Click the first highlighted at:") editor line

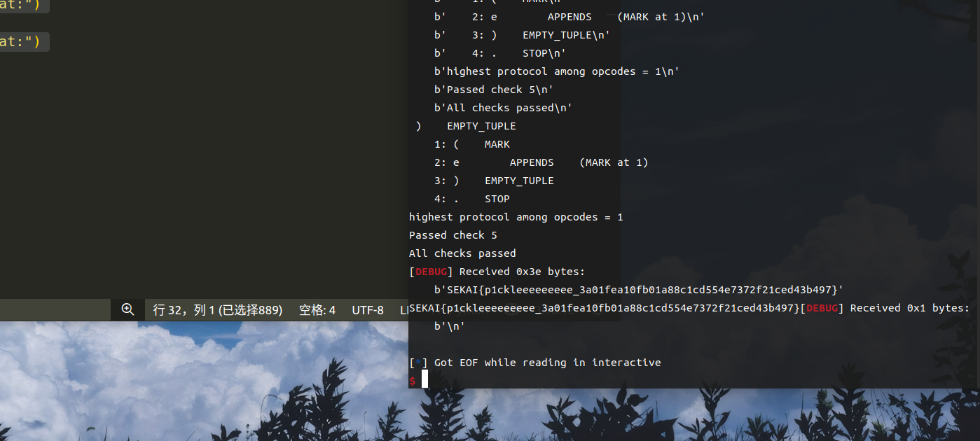pos(21,6)
